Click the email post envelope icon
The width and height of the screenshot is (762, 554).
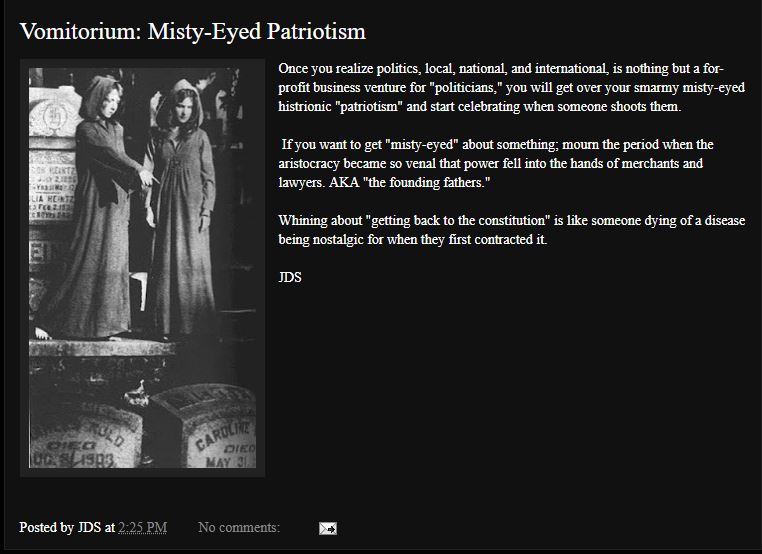[328, 528]
